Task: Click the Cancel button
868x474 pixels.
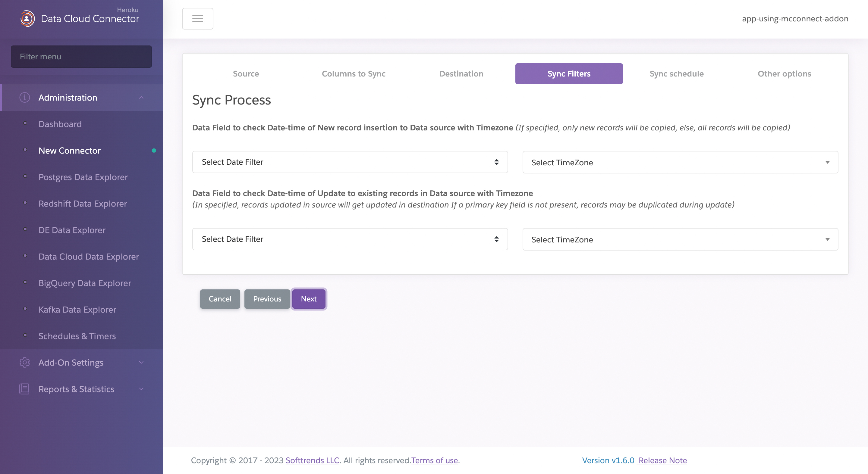Action: click(x=220, y=298)
